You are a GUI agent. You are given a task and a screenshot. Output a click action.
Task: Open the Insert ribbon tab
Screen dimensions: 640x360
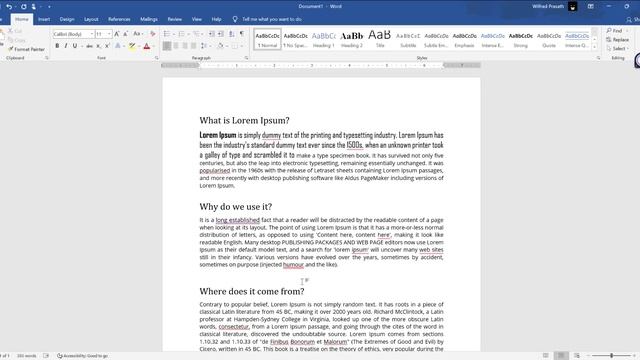tap(44, 19)
